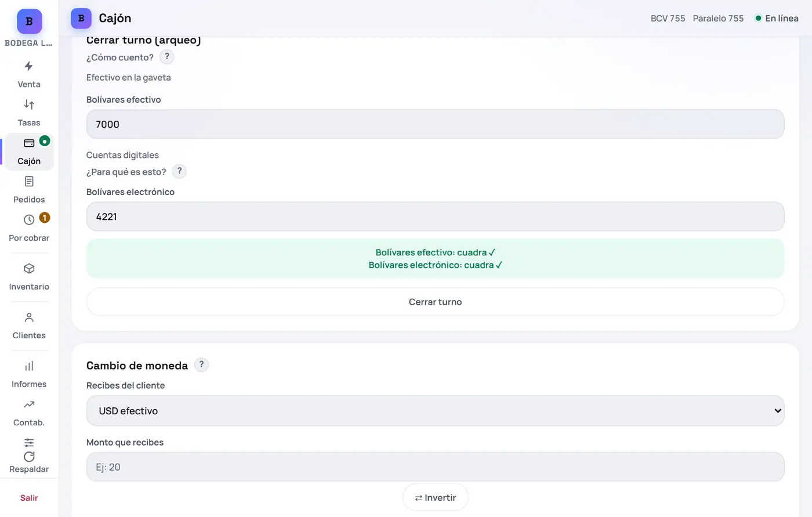
Task: Open Informes bar chart icon
Action: (x=29, y=366)
